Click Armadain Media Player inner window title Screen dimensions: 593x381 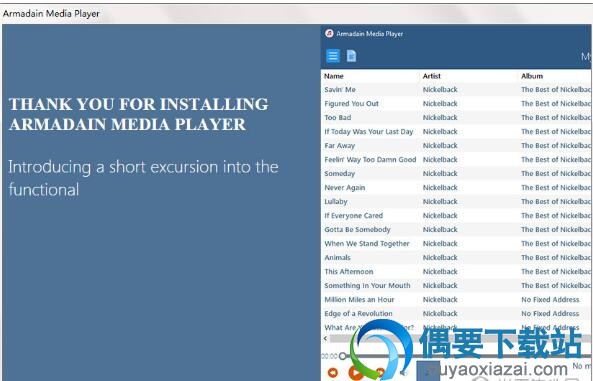click(x=369, y=34)
